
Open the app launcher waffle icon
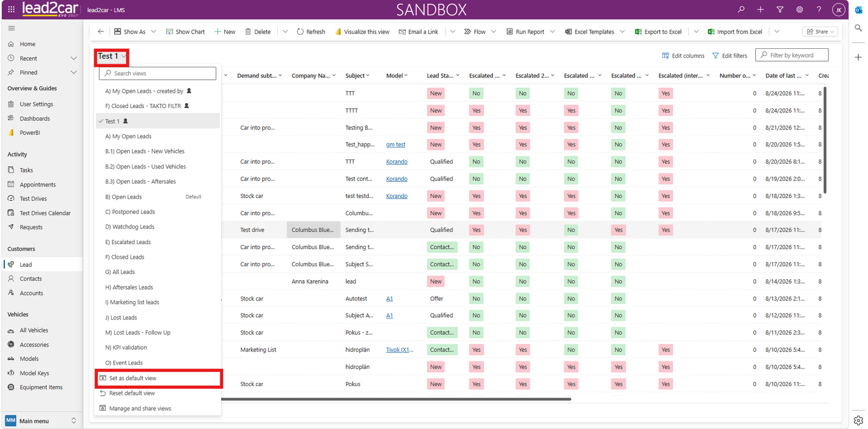pyautogui.click(x=11, y=9)
